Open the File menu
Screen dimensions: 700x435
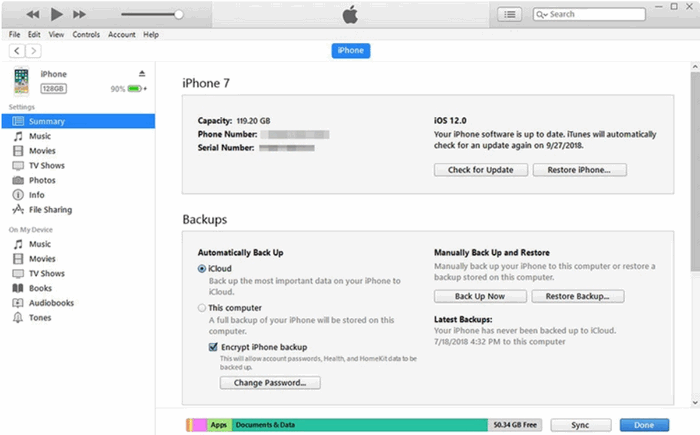(x=14, y=34)
